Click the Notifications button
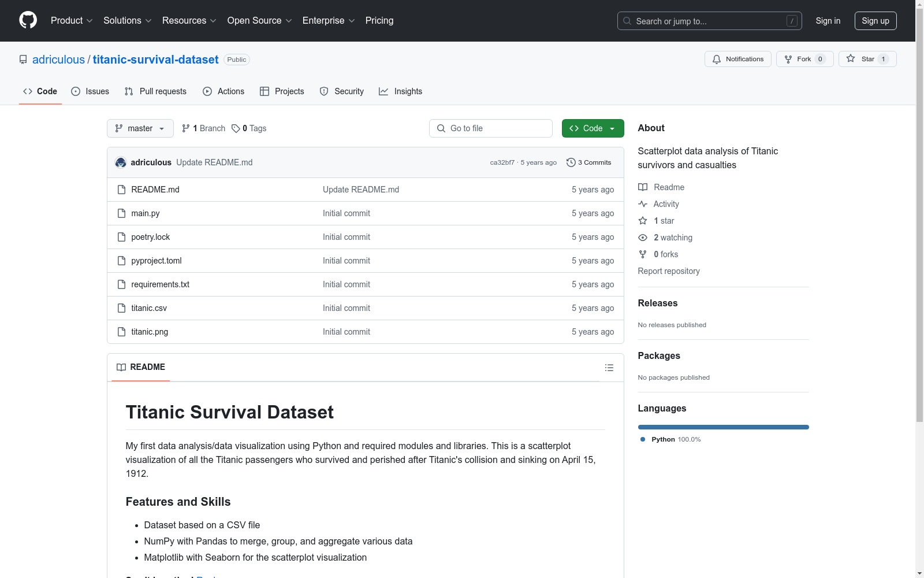Viewport: 924px width, 578px height. click(x=738, y=59)
